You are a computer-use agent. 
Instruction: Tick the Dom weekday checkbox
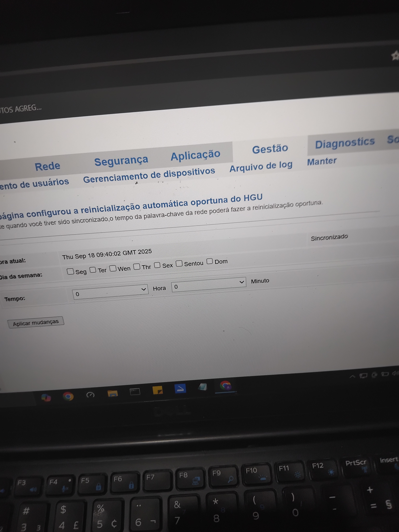pos(210,261)
